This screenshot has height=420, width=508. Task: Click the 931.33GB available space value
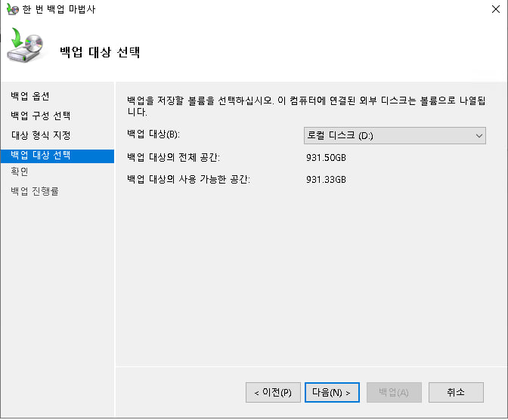326,180
